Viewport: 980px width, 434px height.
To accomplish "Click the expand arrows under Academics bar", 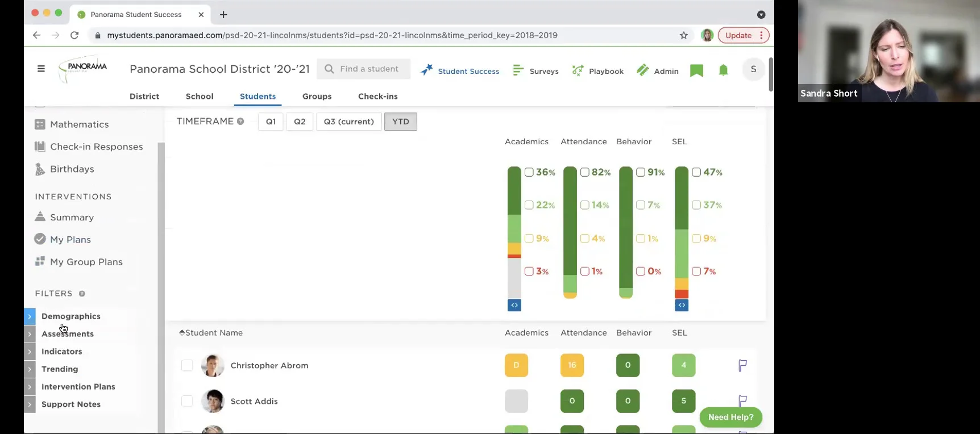I will pos(514,305).
